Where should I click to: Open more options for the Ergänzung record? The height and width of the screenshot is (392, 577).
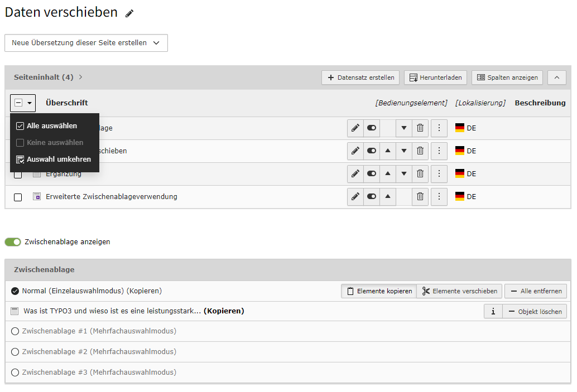click(x=439, y=173)
